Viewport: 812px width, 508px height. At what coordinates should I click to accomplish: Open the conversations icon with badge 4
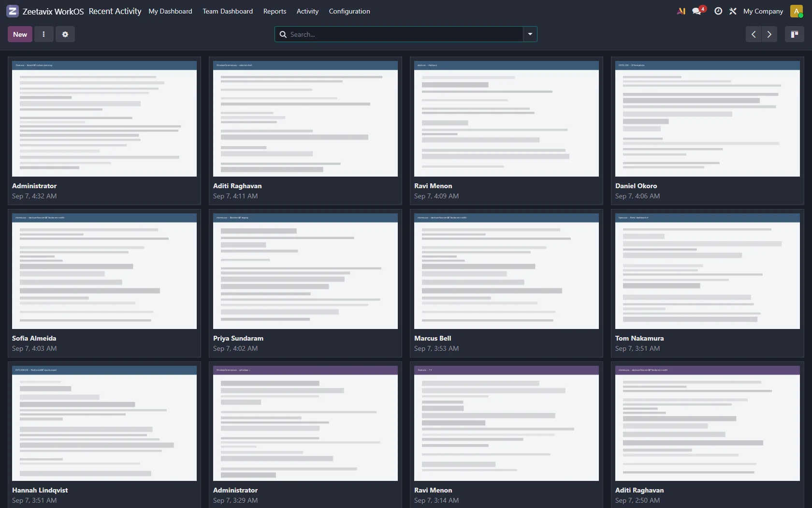pyautogui.click(x=698, y=11)
